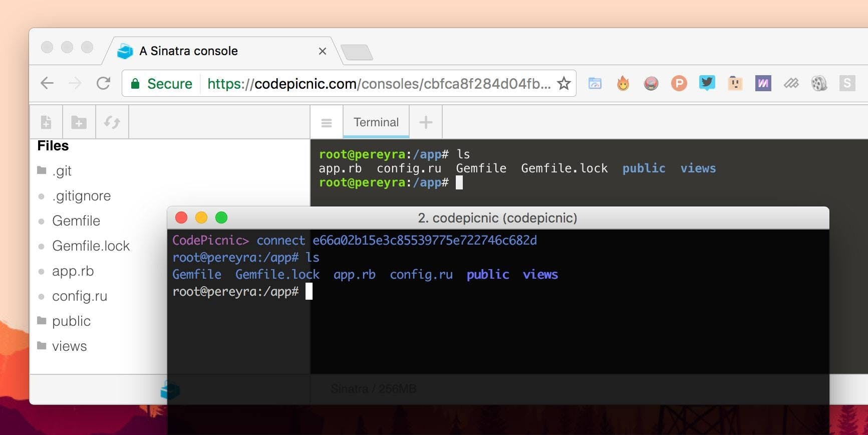Open the blue Twitter bird extension

click(707, 83)
